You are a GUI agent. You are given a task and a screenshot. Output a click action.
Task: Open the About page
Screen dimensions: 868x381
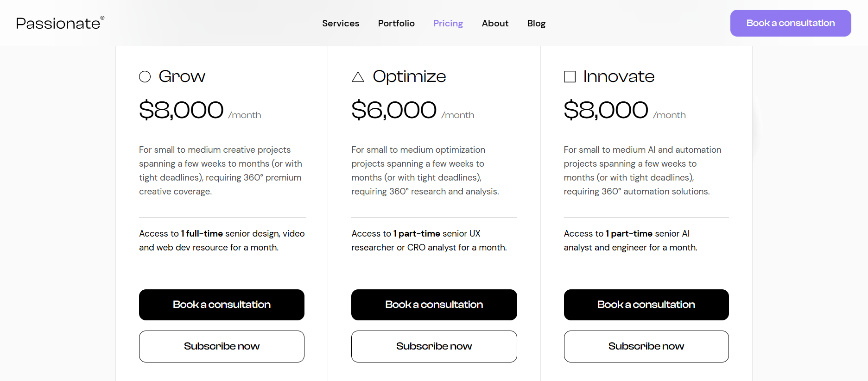[x=495, y=23]
